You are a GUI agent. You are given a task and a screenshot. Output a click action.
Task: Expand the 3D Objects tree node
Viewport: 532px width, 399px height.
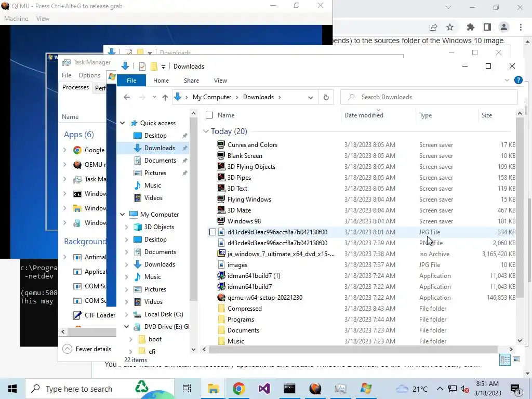[x=127, y=227]
